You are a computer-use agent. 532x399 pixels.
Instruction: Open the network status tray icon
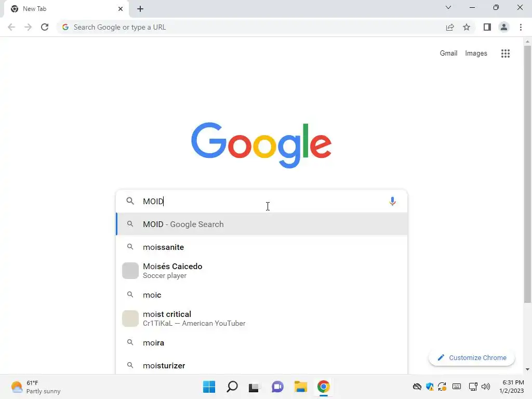coord(473,387)
